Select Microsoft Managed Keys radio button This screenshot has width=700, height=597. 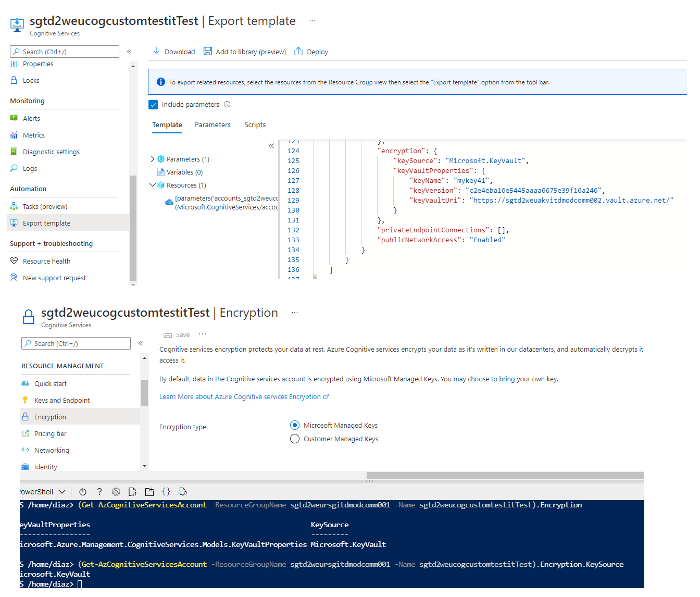click(x=295, y=425)
